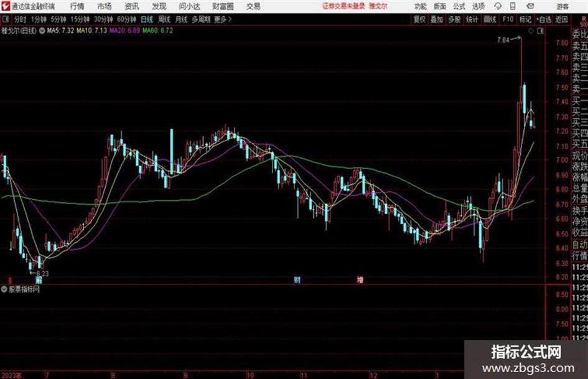Click the 统计 statistics button
This screenshot has height=379, width=588.
[x=472, y=19]
